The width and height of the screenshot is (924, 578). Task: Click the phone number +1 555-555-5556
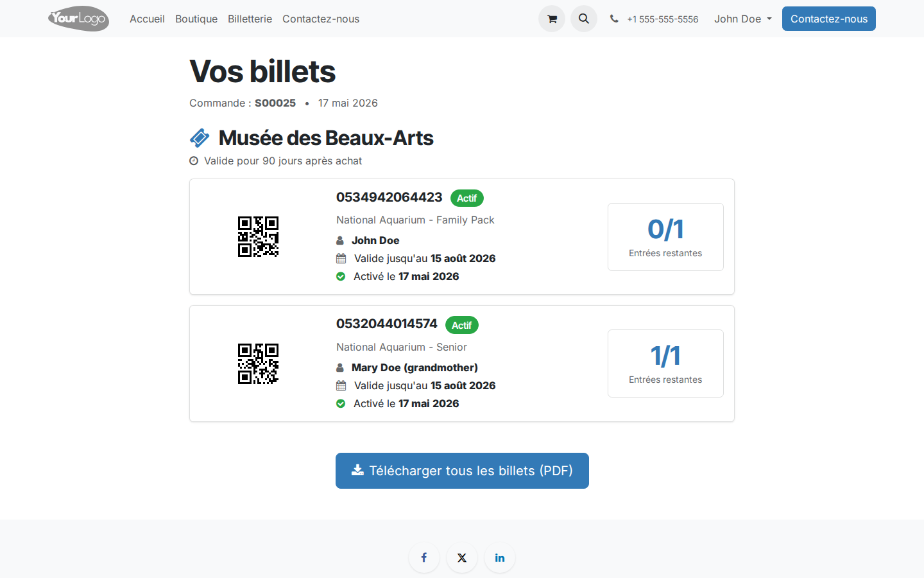click(x=663, y=19)
